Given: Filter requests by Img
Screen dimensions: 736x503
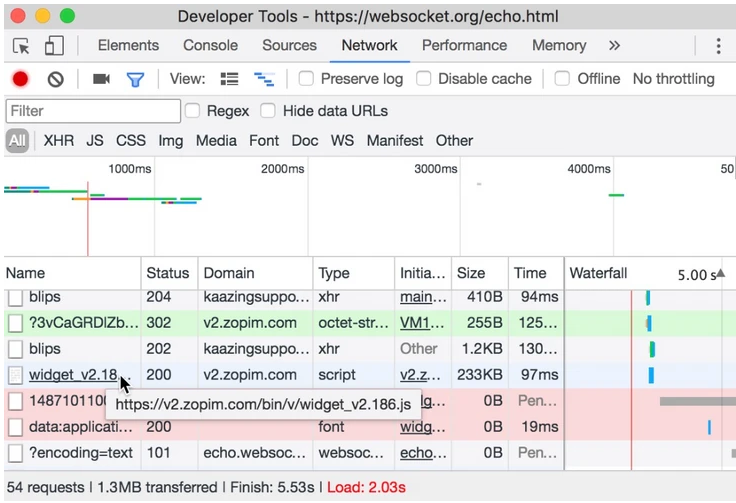Looking at the screenshot, I should point(170,141).
